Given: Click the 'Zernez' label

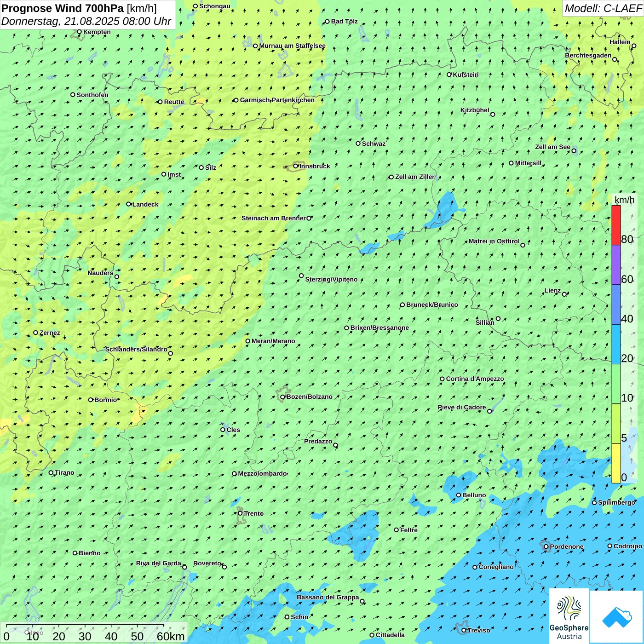Looking at the screenshot, I should point(50,333).
